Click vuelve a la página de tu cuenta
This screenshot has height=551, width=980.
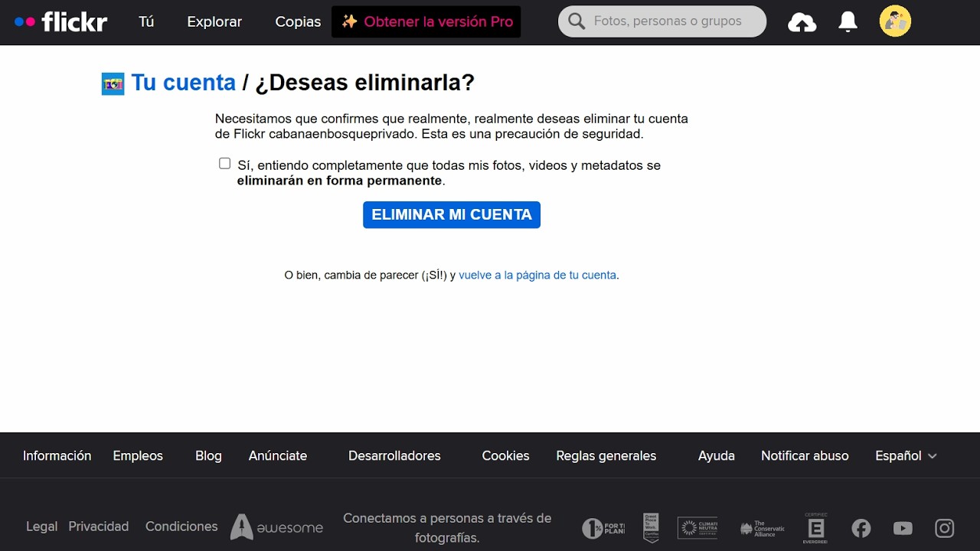click(537, 275)
